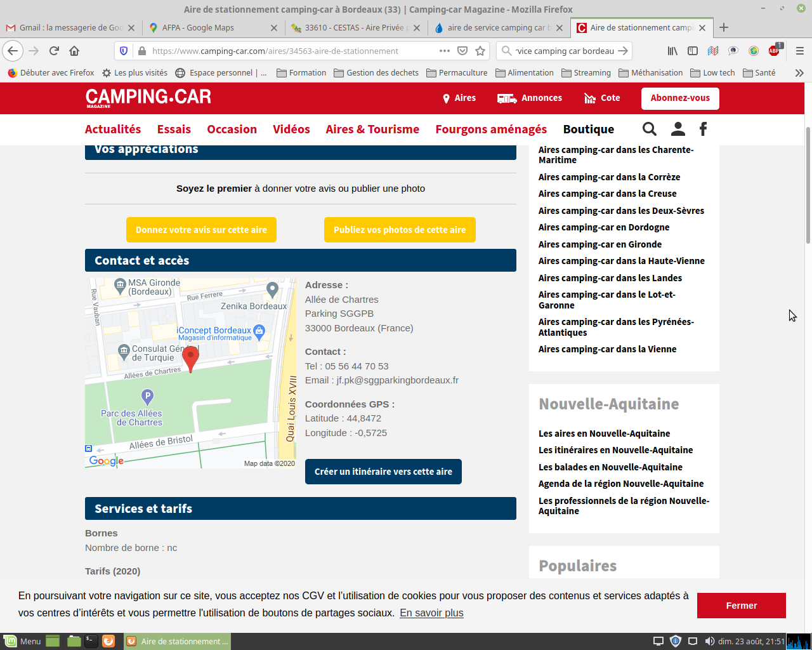The height and width of the screenshot is (650, 812).
Task: Dismiss the cookie banner with Fermer
Action: pos(741,606)
